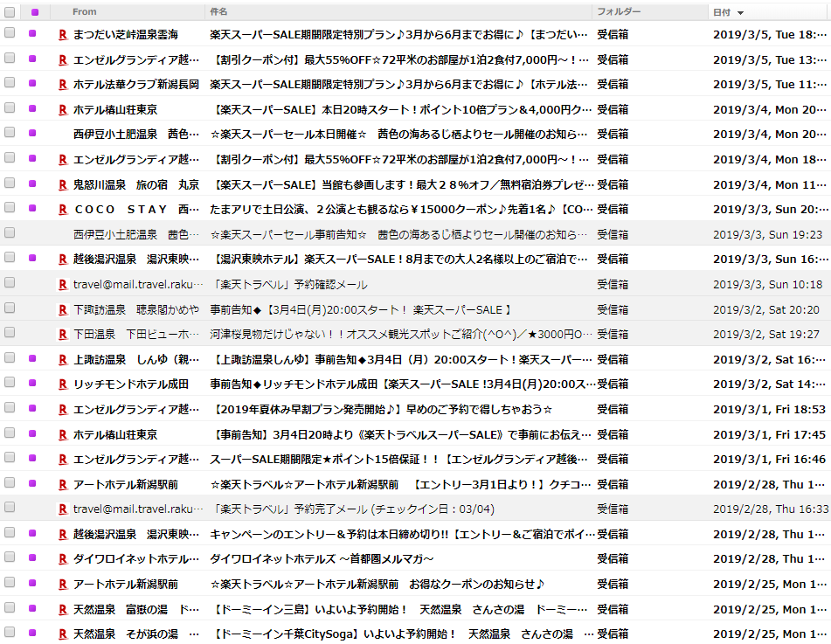Click the Rakuten icon on the 予約完了メール row
This screenshot has width=831, height=644.
63,509
